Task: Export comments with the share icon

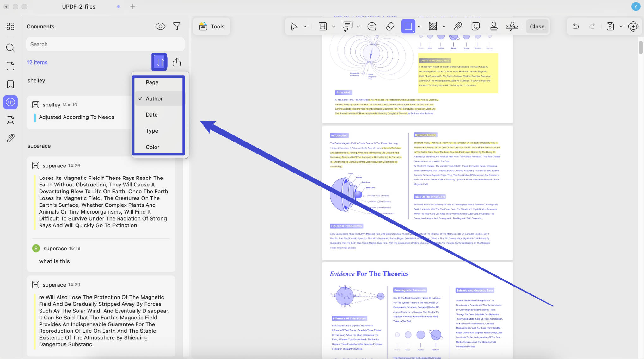Action: 177,62
